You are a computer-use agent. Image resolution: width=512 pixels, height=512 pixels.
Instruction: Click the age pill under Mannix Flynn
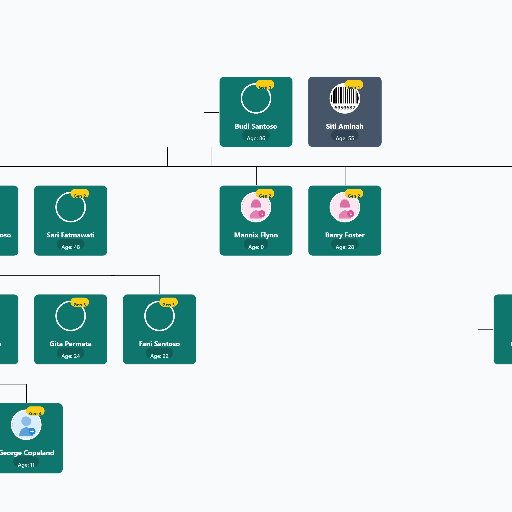point(256,247)
